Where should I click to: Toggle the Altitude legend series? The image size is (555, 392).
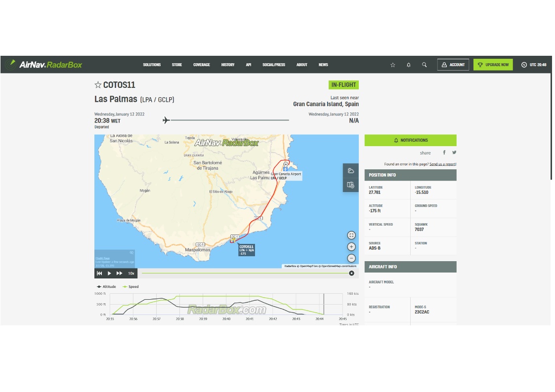(106, 287)
